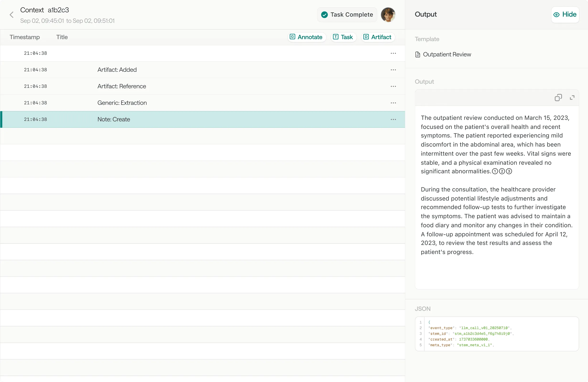Click the first paragraph of output text
This screenshot has width=588, height=382.
click(496, 145)
